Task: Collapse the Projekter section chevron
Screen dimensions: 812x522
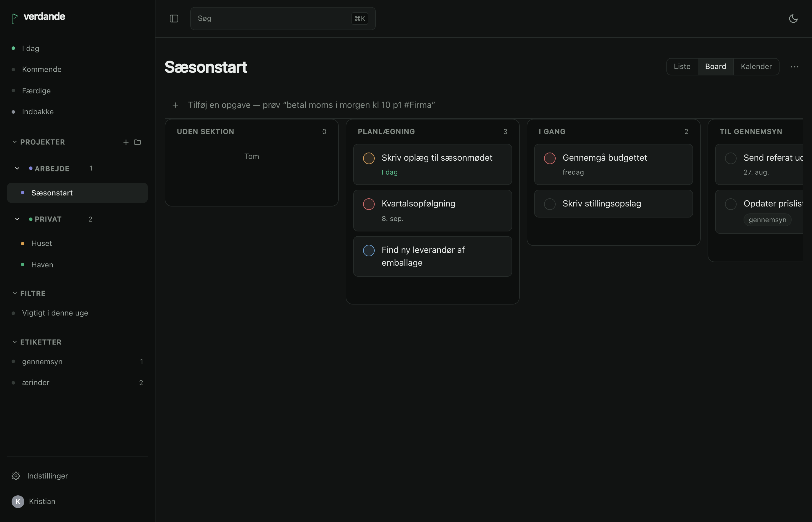Action: click(x=14, y=142)
